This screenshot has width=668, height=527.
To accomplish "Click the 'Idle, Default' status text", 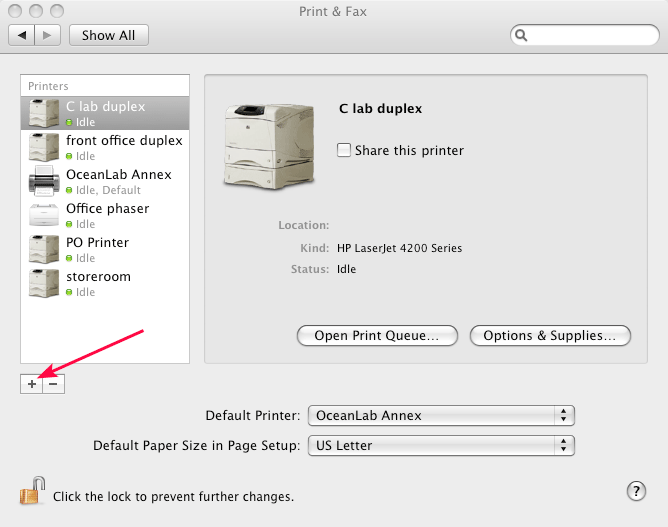I will pos(108,190).
